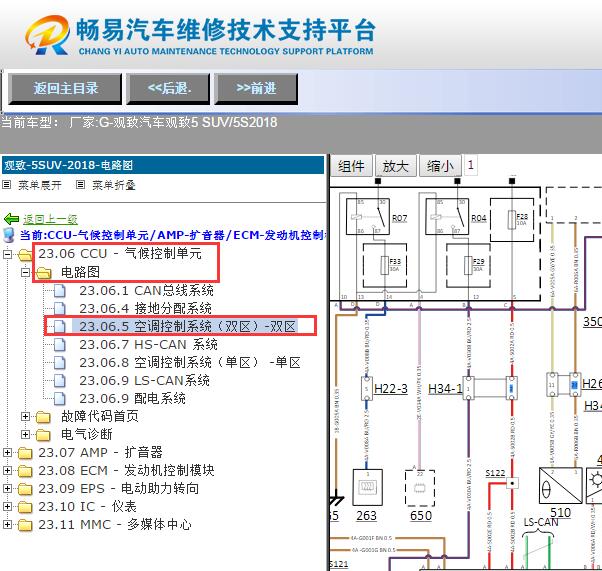Collapse the 23.06 CCU tree node

click(x=7, y=254)
